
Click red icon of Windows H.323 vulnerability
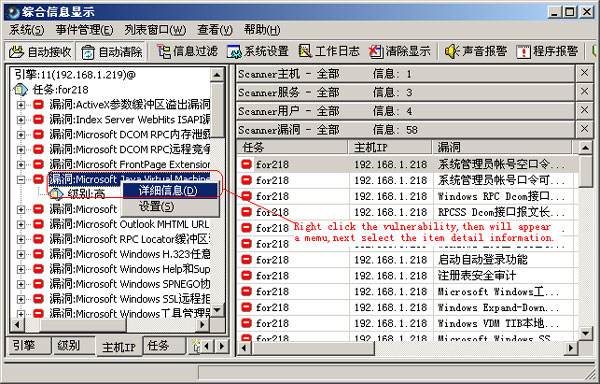[38, 254]
